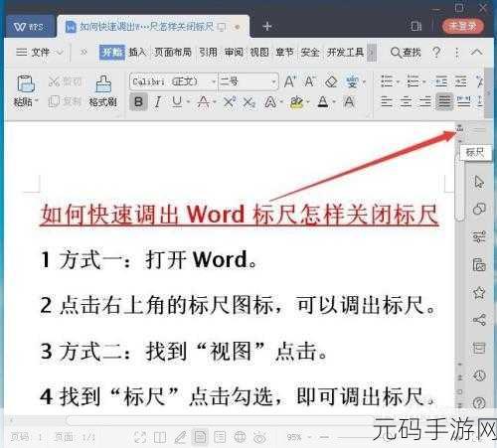Viewport: 497px width, 448px height.
Task: Click the full screen status bar icon
Action: [x=140, y=437]
